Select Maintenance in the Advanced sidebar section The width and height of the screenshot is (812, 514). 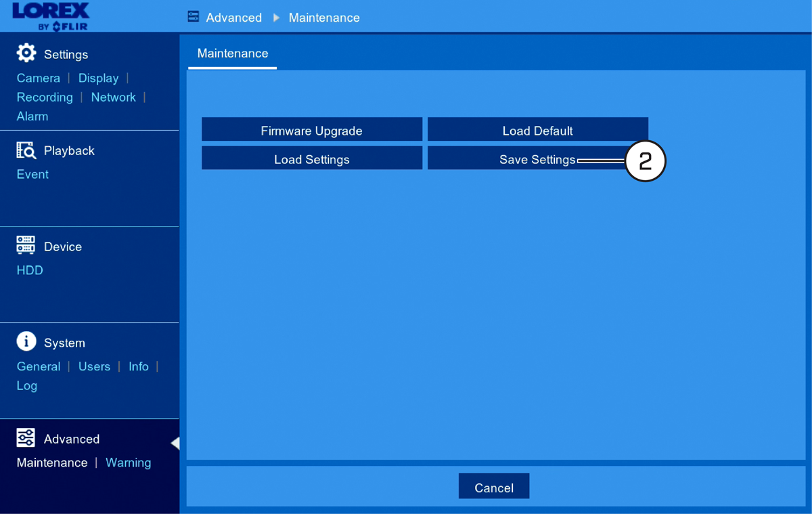pyautogui.click(x=52, y=463)
